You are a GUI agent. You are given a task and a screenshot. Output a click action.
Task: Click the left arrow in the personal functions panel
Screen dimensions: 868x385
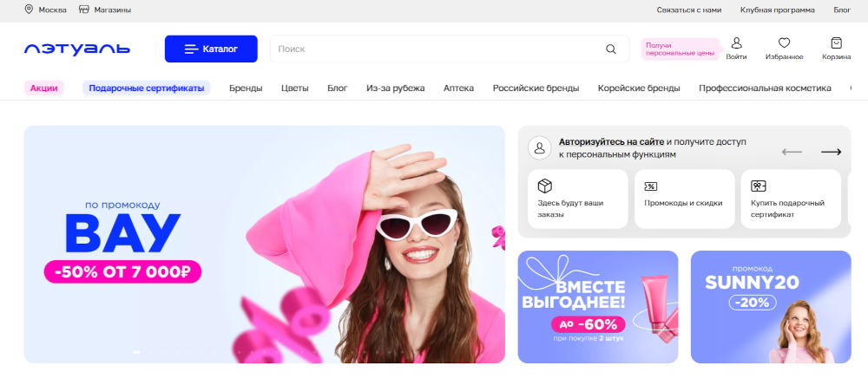pos(792,152)
